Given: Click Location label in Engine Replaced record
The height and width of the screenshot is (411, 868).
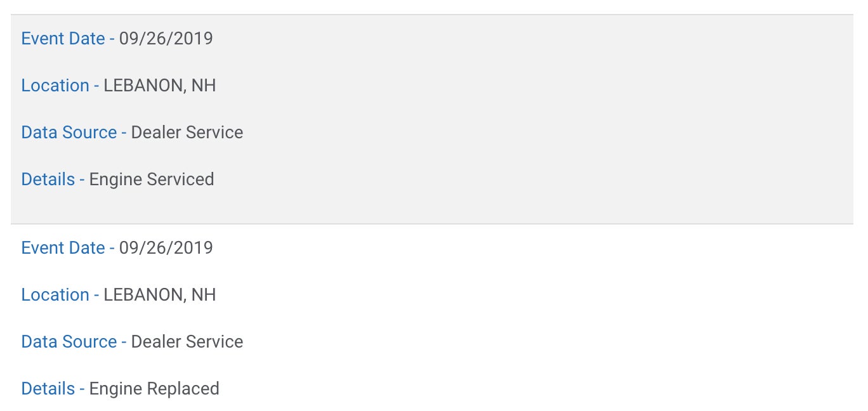Looking at the screenshot, I should click(55, 295).
